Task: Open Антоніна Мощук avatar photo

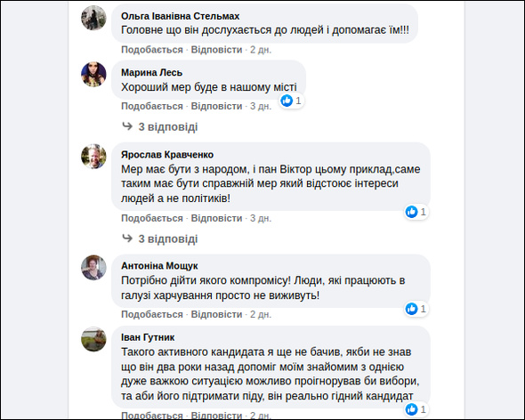Action: point(93,267)
